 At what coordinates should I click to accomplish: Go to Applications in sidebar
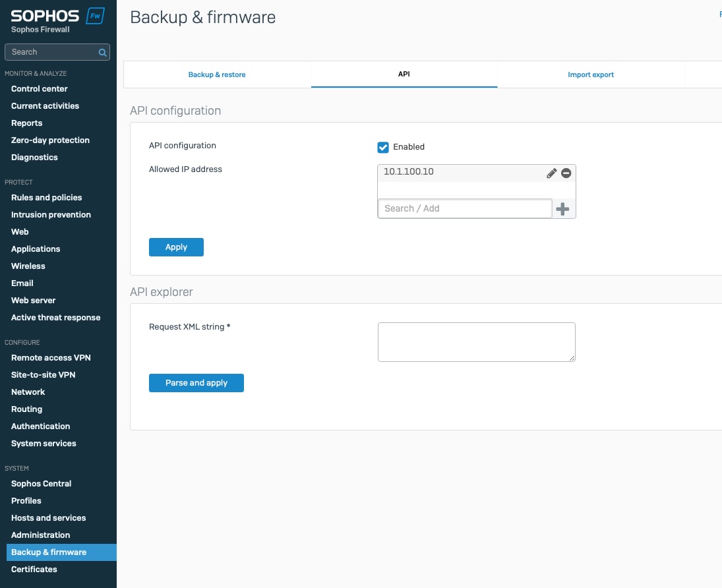click(36, 249)
